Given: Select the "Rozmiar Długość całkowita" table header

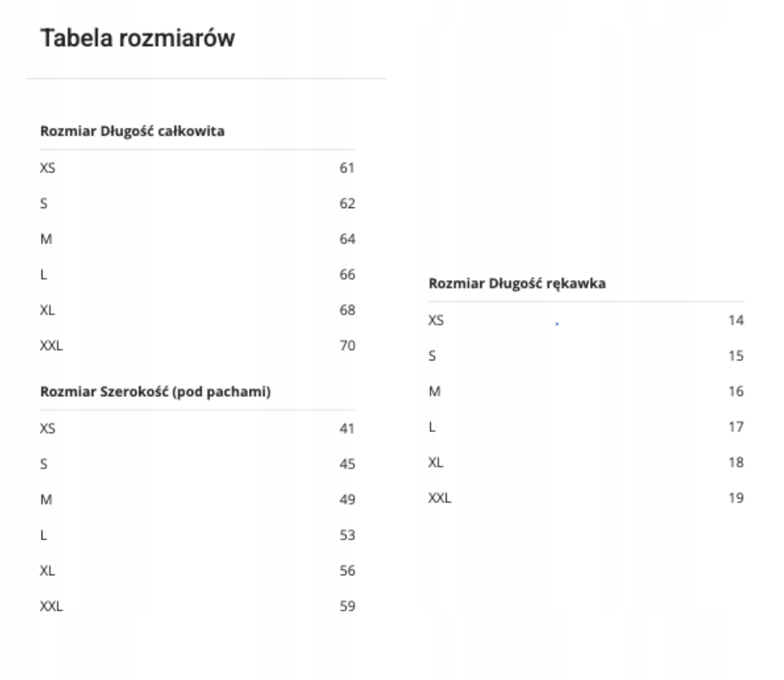Looking at the screenshot, I should pyautogui.click(x=132, y=132).
